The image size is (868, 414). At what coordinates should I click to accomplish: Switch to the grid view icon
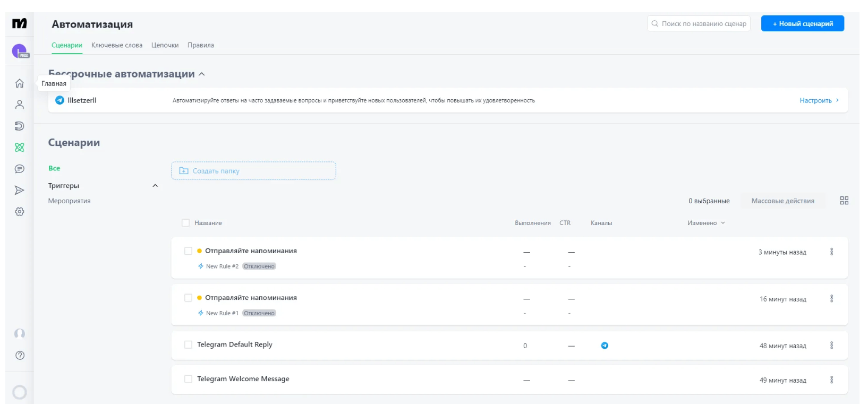click(844, 201)
